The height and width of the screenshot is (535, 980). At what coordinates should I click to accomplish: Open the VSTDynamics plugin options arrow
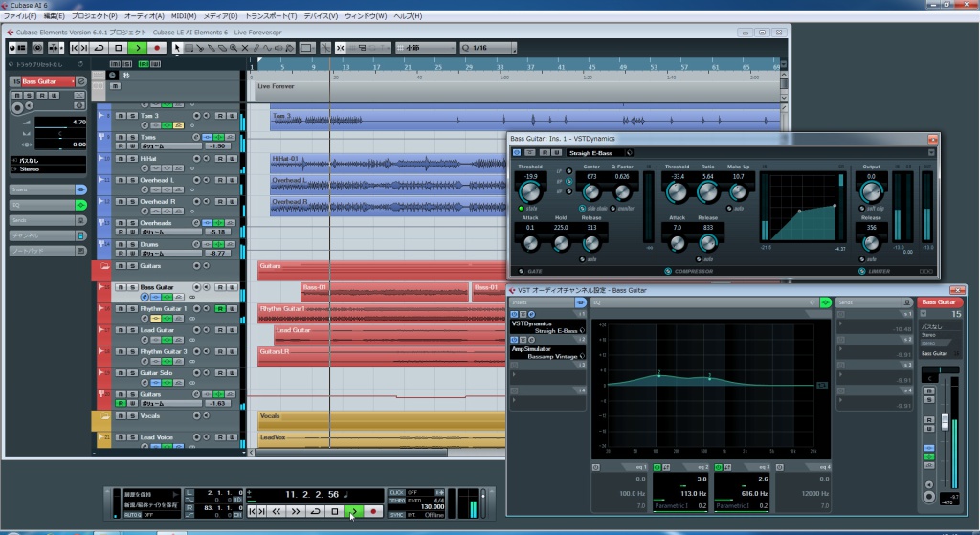(x=931, y=152)
